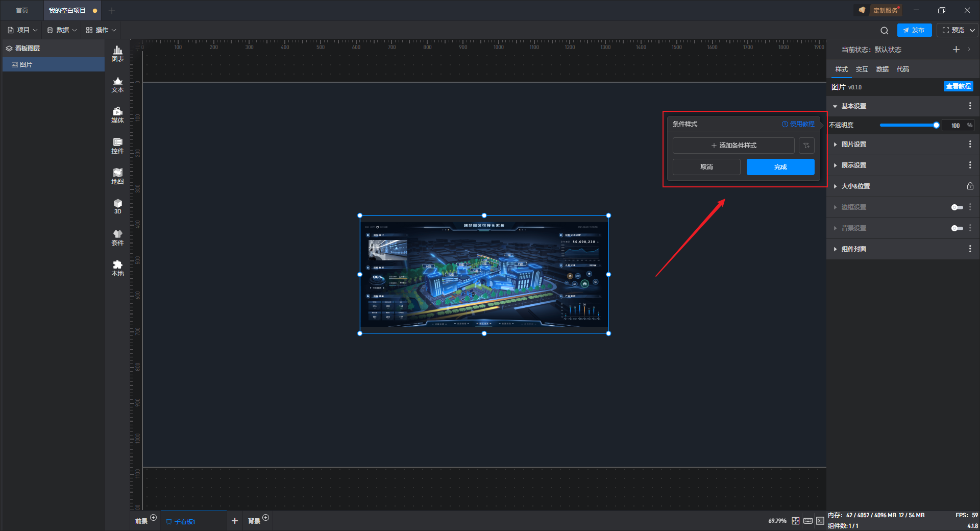Open the 控件 controls components panel
The image size is (980, 531).
[117, 146]
